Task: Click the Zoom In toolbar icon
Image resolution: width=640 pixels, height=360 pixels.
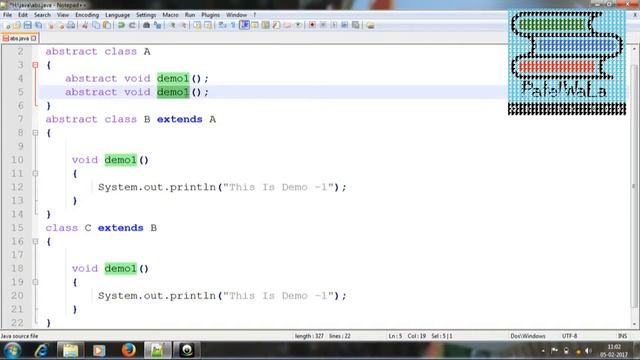Action: [x=173, y=25]
